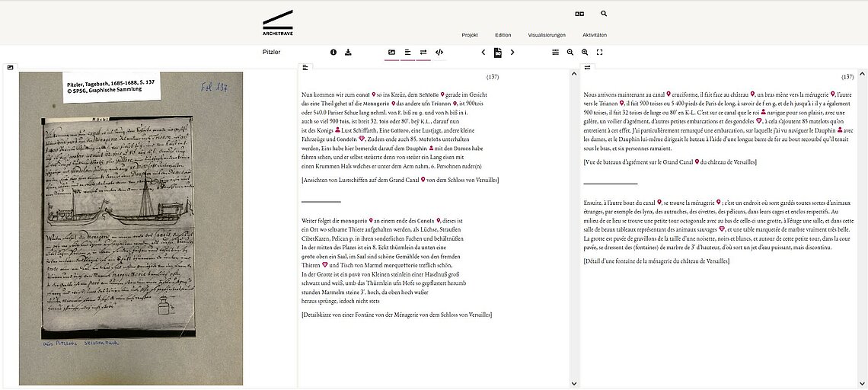Toggle the translation panel
Image resolution: width=868 pixels, height=390 pixels.
[x=423, y=53]
